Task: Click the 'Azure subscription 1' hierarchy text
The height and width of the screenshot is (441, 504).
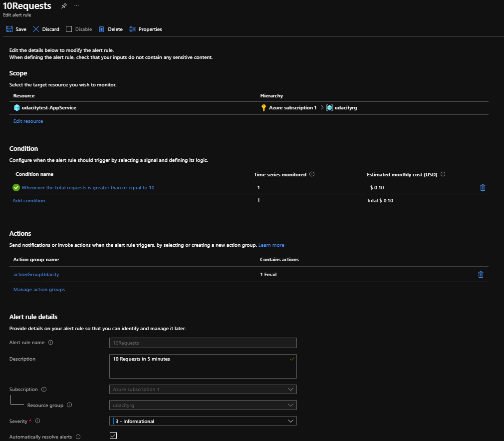Action: (x=293, y=108)
